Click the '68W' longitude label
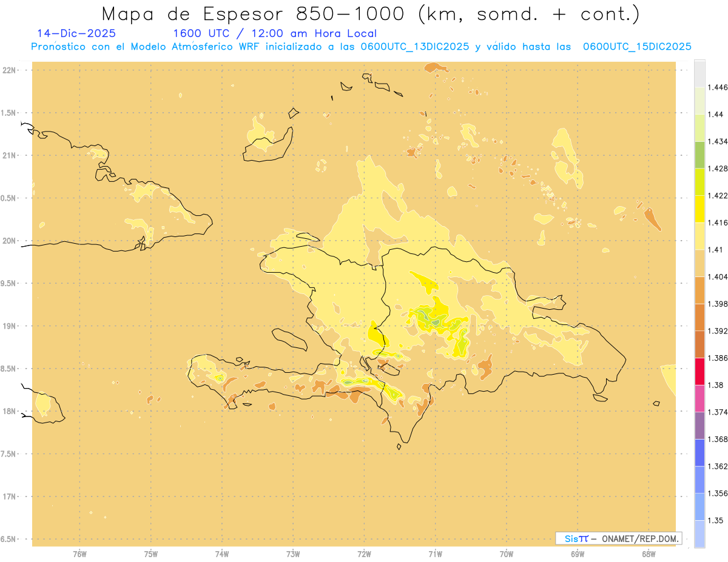This screenshot has width=728, height=562. (649, 554)
